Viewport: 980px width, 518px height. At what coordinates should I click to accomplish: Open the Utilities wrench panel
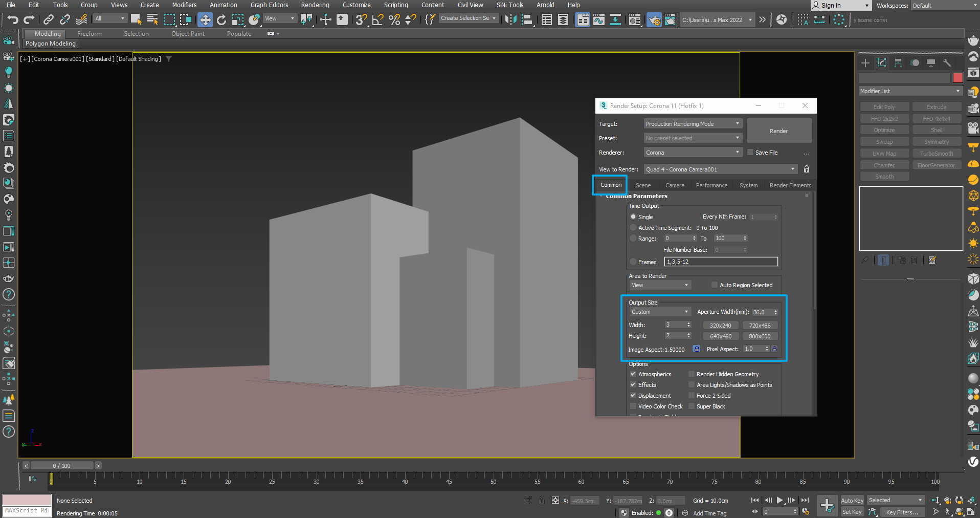[947, 63]
